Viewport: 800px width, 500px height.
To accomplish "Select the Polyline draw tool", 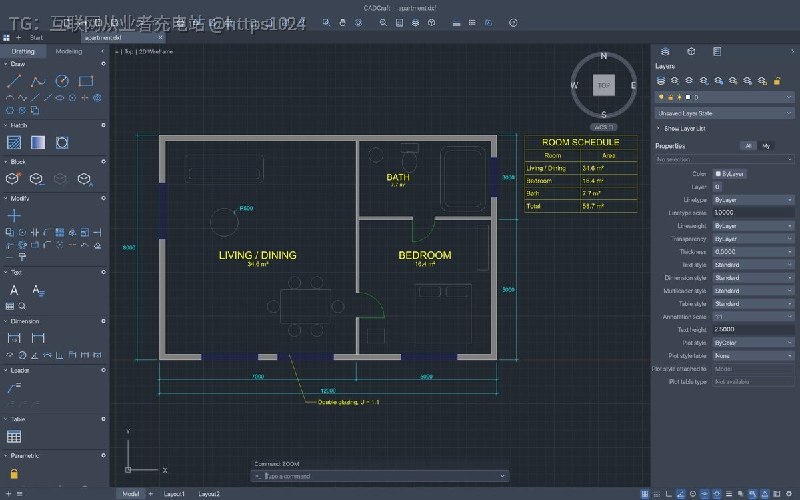I will [x=38, y=81].
